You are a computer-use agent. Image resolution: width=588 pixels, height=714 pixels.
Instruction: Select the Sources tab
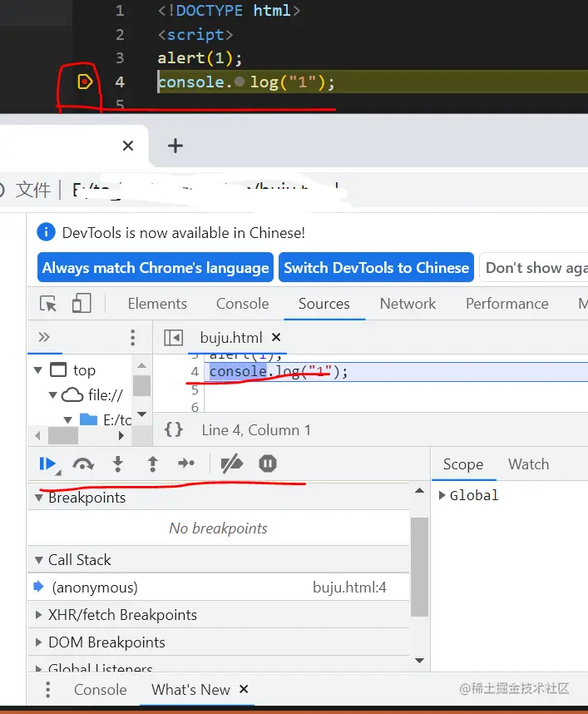(x=324, y=304)
